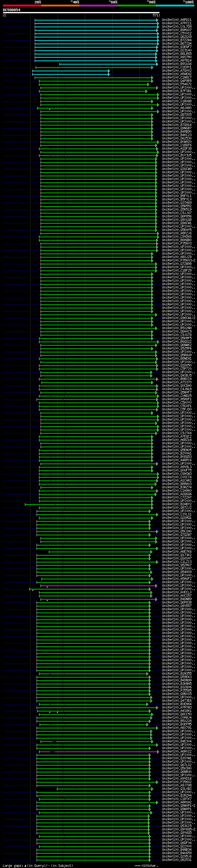The image size is (197, 868).
Task: Click the green ~80% identity legend segment
Action: click(x=137, y=6)
